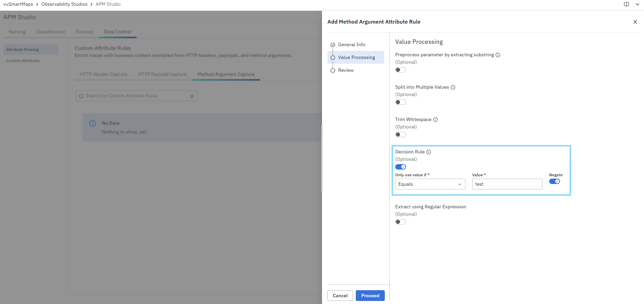Switch to HTTP Header Capture tab
Viewport: 644px width, 304px height.
point(104,74)
